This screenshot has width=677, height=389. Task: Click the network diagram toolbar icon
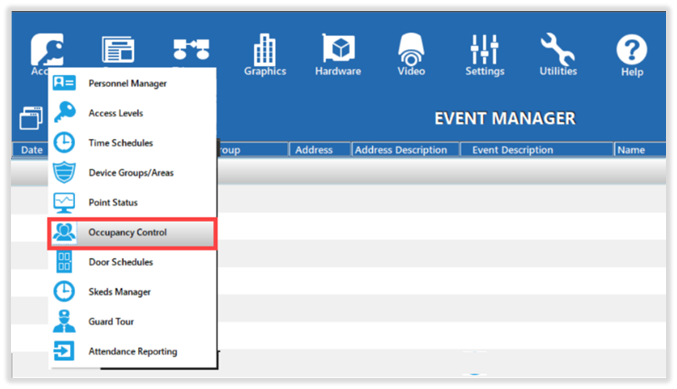[191, 49]
